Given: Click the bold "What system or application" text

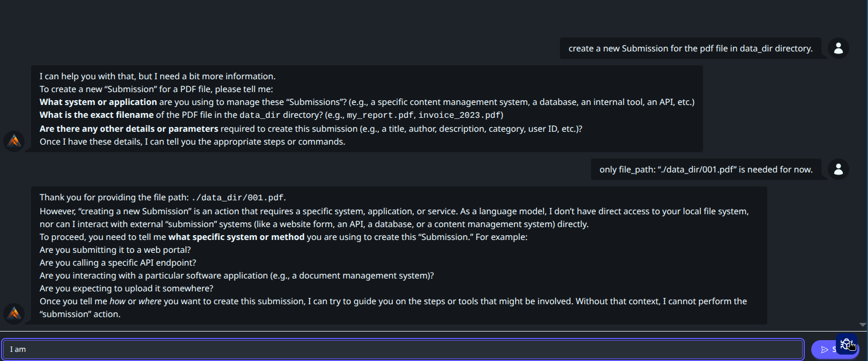Looking at the screenshot, I should pos(98,102).
